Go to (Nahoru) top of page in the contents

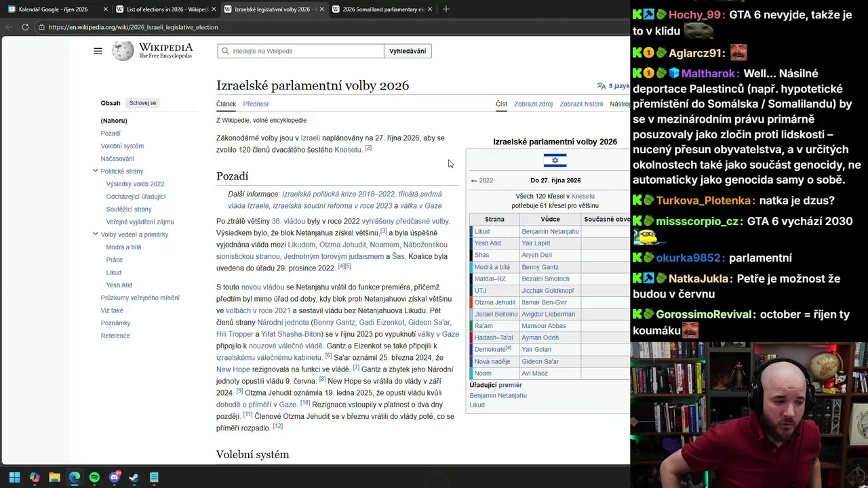point(114,121)
